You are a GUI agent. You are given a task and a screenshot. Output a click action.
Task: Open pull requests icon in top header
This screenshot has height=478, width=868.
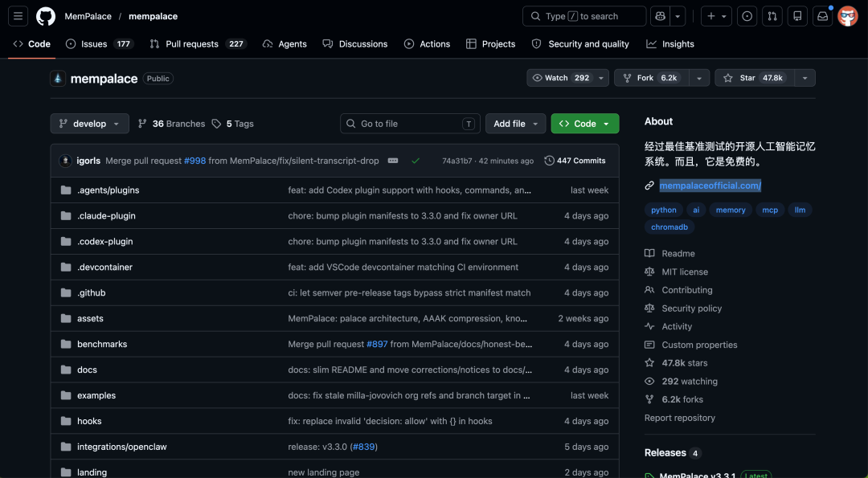pos(772,16)
